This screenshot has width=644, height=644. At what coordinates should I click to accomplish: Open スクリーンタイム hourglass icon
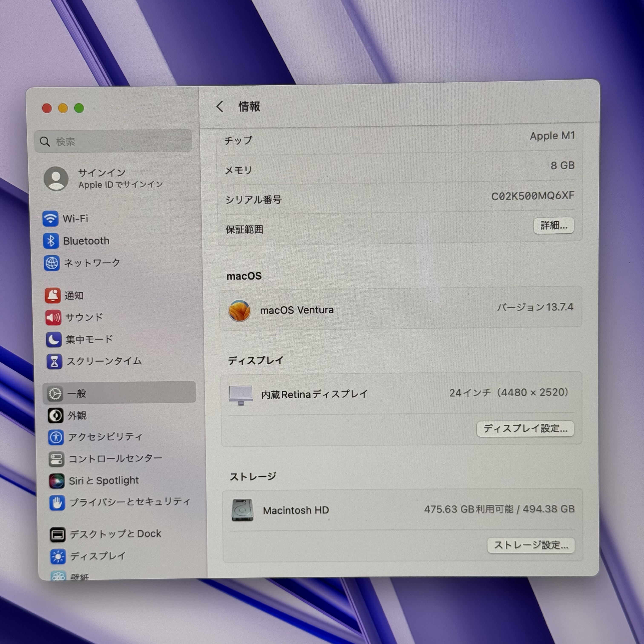click(54, 361)
